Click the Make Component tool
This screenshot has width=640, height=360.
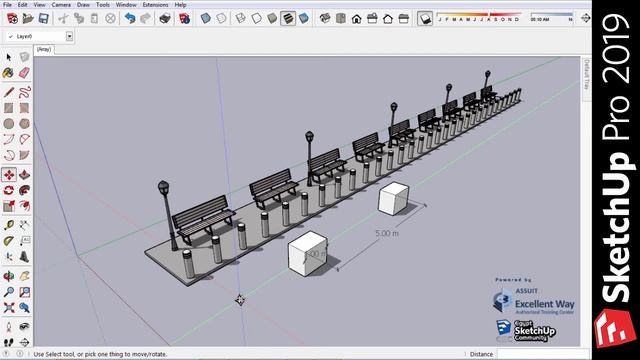(24, 58)
